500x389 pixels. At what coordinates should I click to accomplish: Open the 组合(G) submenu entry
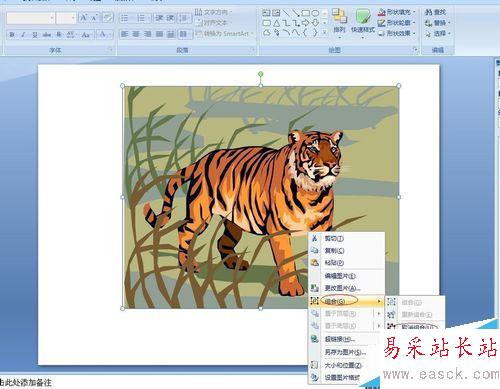click(x=347, y=301)
